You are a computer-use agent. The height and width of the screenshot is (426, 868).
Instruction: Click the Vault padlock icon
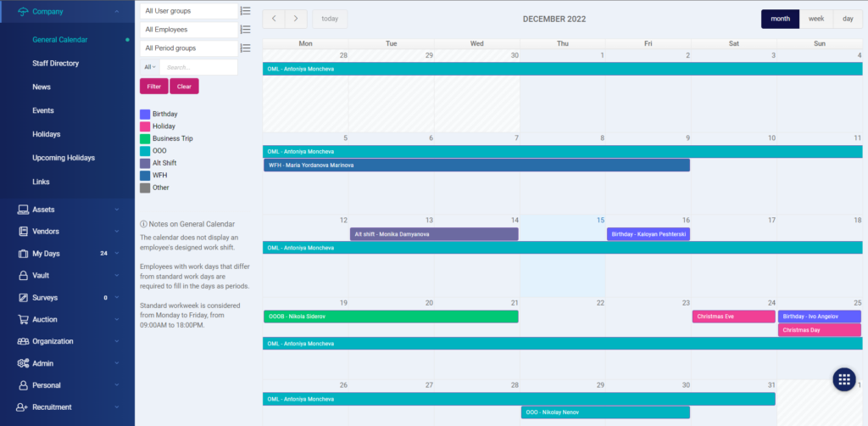pyautogui.click(x=25, y=276)
